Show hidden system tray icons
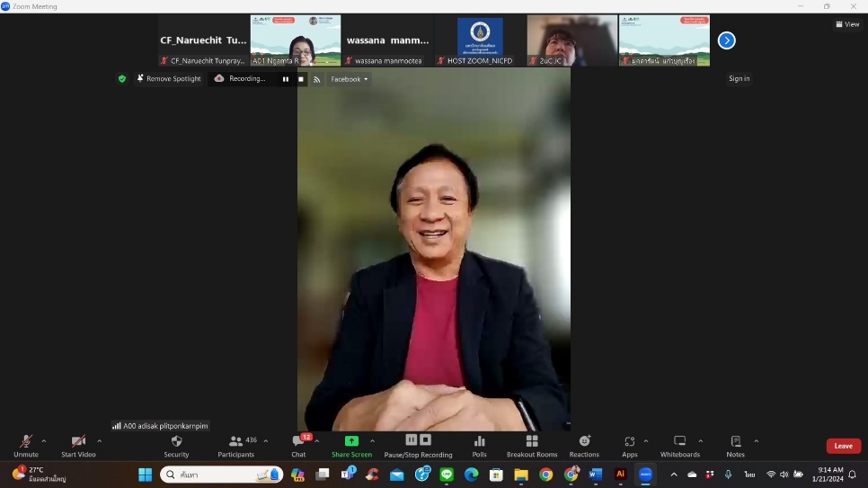Viewport: 868px width, 488px height. click(674, 475)
